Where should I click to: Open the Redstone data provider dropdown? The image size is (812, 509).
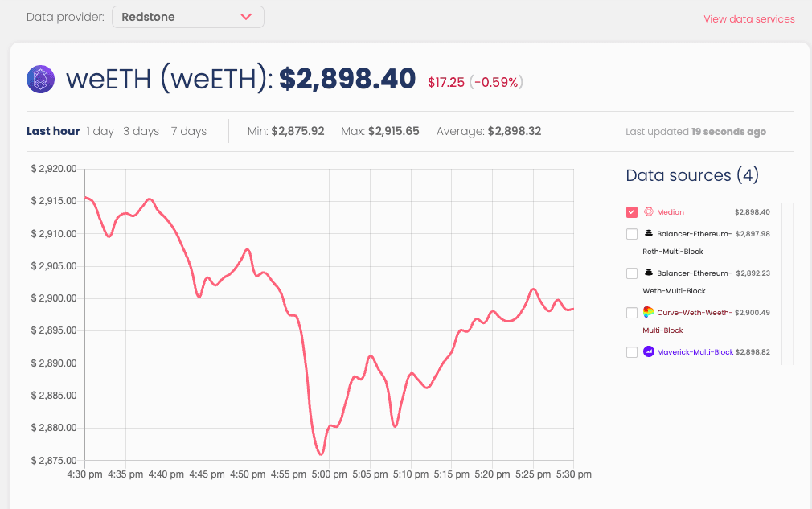point(187,17)
